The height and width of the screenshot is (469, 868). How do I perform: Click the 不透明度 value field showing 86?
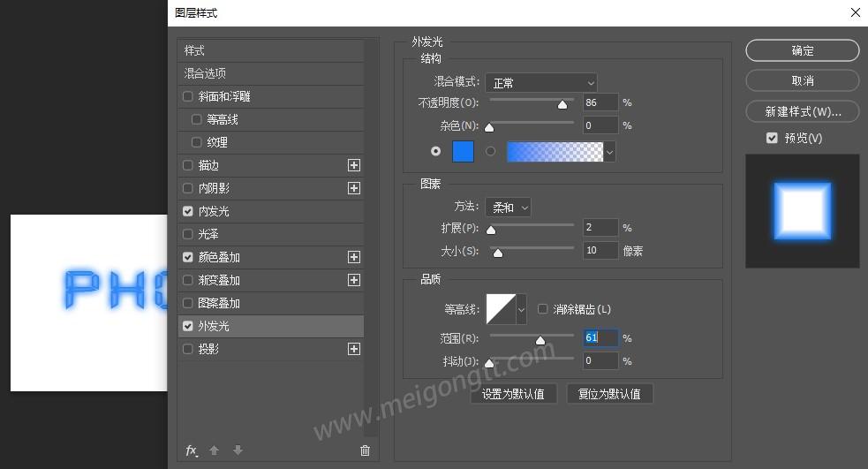tap(600, 102)
